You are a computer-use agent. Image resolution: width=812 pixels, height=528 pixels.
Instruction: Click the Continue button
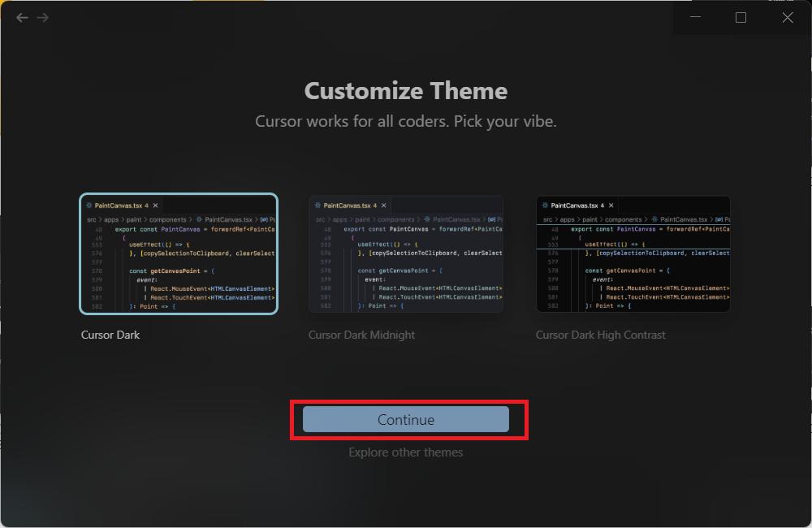tap(405, 419)
